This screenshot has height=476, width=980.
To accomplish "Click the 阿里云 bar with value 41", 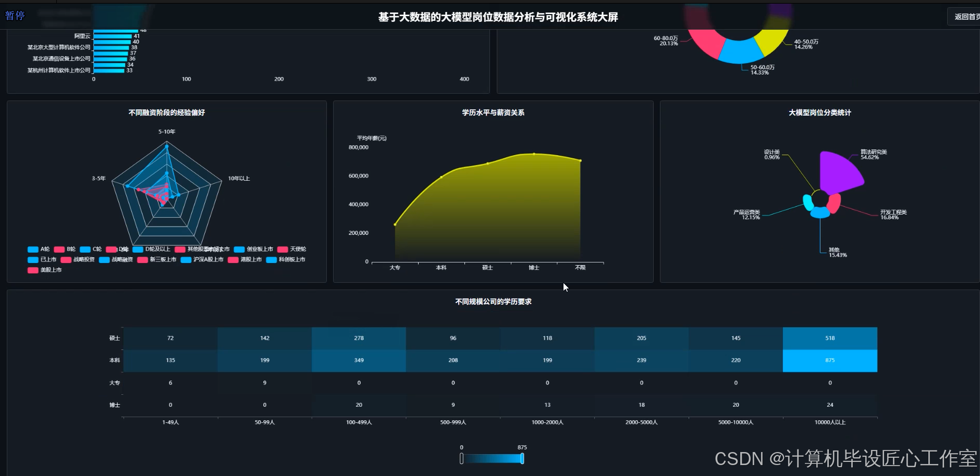I will pos(113,36).
